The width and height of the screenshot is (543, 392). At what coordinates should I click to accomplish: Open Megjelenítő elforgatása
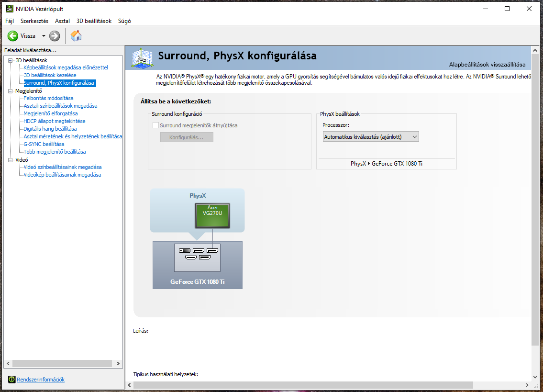[51, 113]
